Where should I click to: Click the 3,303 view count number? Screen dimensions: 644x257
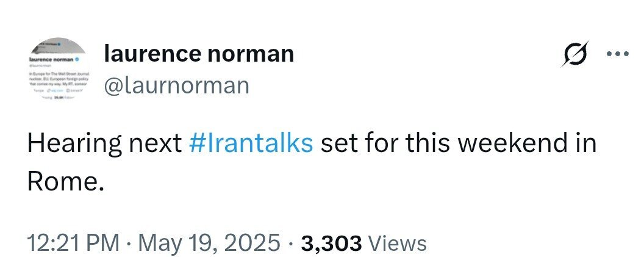332,243
